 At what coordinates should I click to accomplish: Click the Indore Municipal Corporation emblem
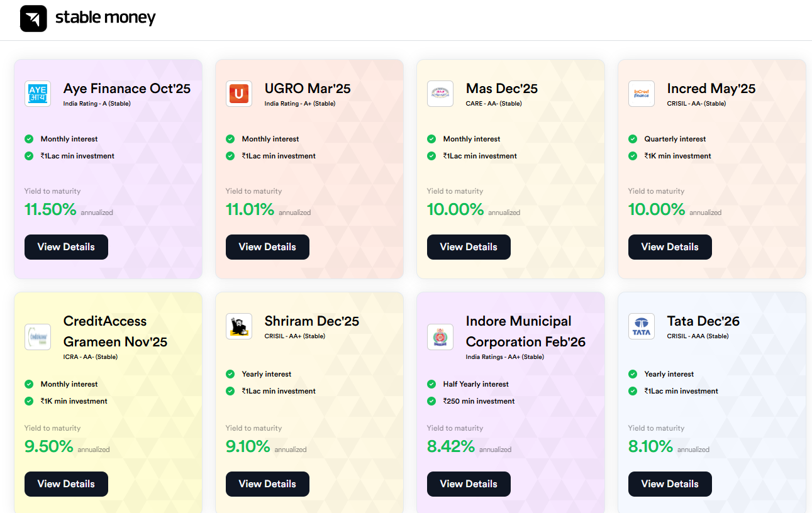coord(440,337)
